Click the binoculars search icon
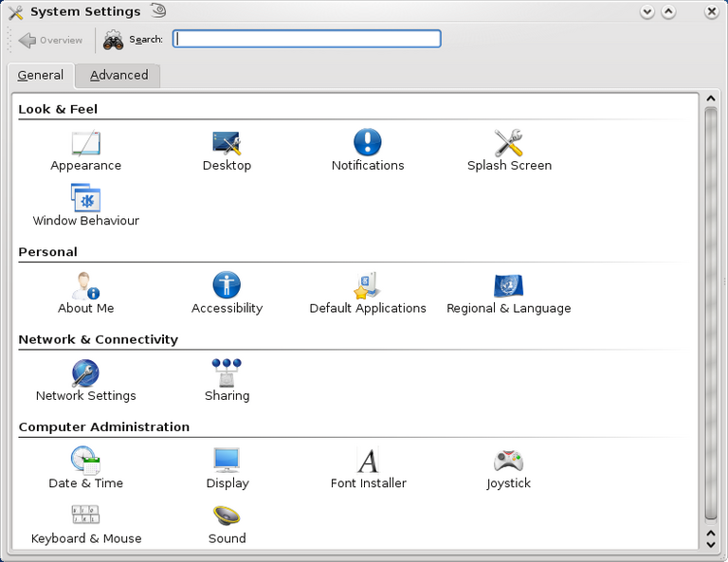728x562 pixels. coord(113,40)
